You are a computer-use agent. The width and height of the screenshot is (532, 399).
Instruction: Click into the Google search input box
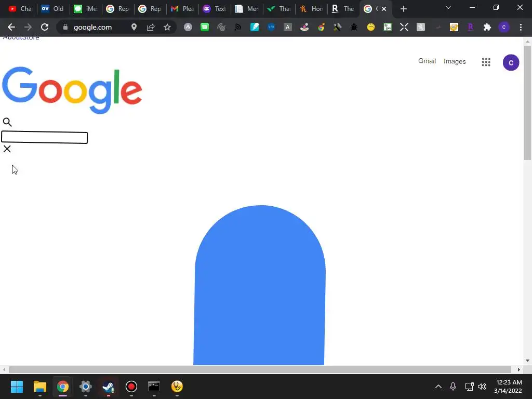point(45,138)
